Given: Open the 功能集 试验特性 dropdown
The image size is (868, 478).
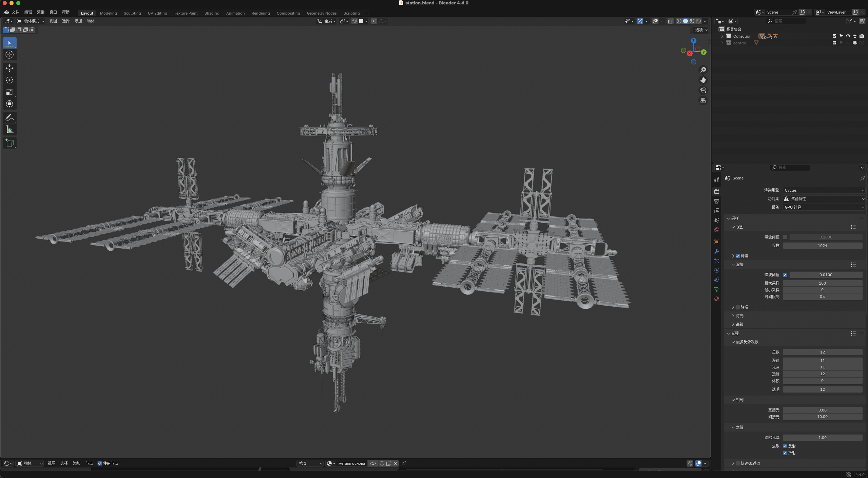Looking at the screenshot, I should tap(824, 199).
